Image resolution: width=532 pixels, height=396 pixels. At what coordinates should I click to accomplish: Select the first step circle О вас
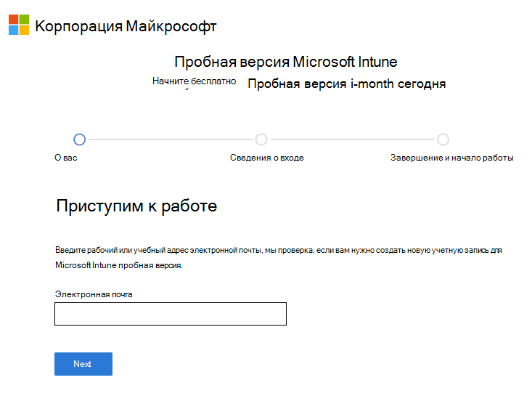coord(79,140)
